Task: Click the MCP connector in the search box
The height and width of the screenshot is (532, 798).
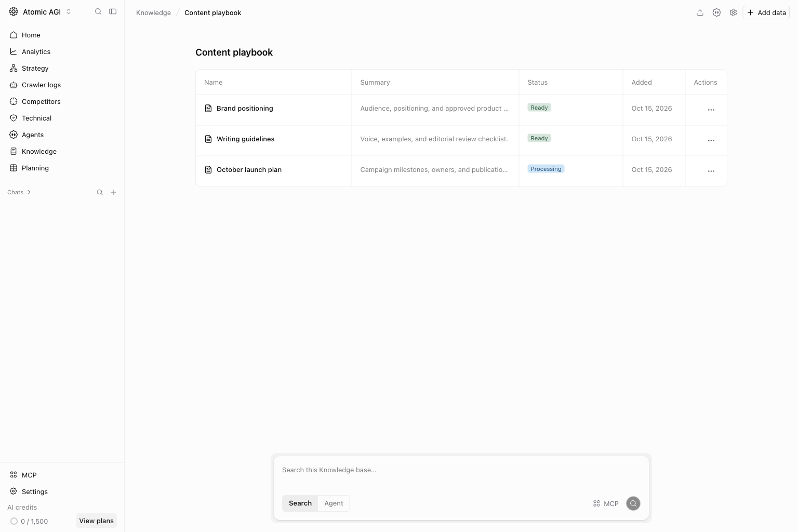Action: 606,503
